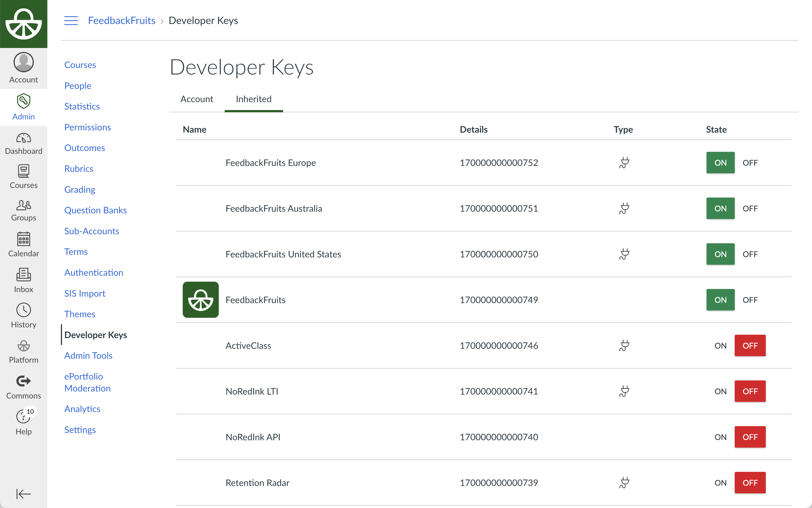Select Developer Keys in the admin menu
812x508 pixels.
click(96, 335)
